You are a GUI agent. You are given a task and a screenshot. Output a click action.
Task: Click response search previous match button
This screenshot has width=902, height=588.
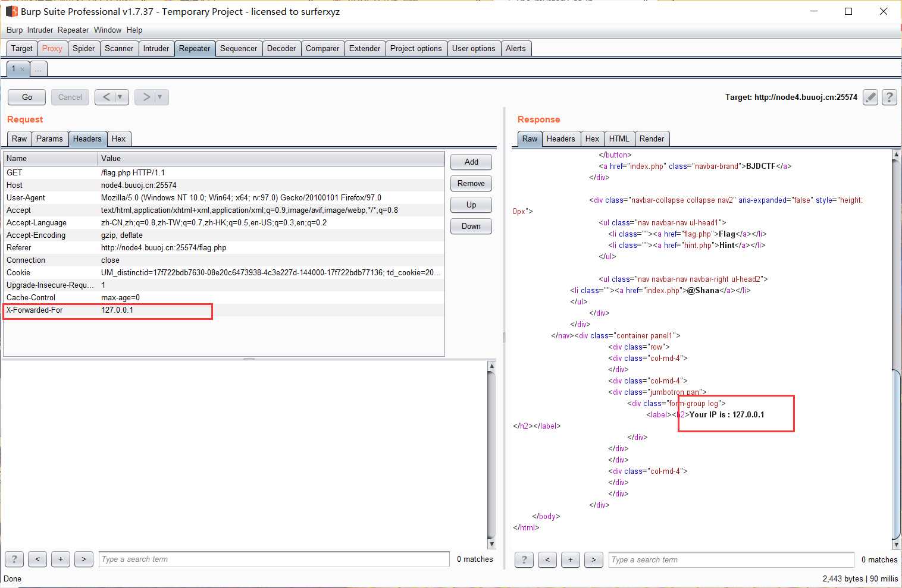coord(547,559)
